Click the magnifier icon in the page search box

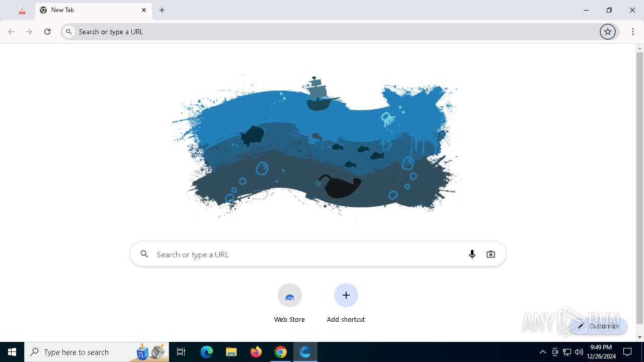pyautogui.click(x=144, y=254)
